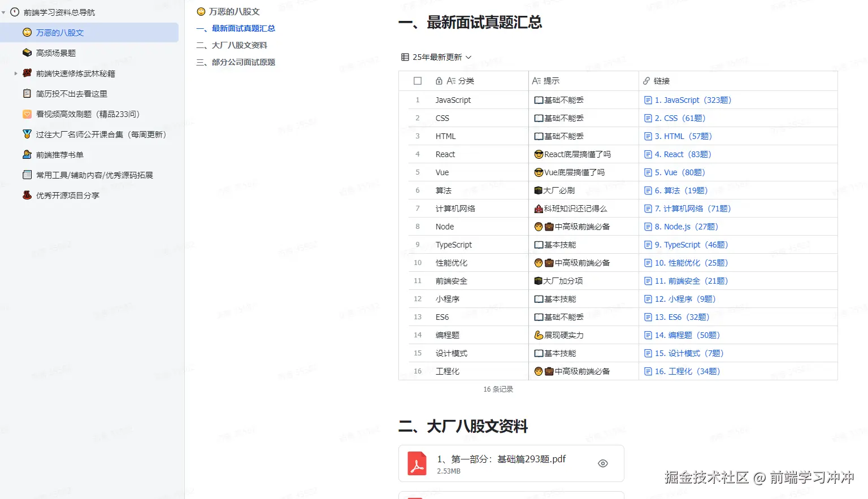Click the lock icon in 分类 column header
868x499 pixels.
click(439, 81)
